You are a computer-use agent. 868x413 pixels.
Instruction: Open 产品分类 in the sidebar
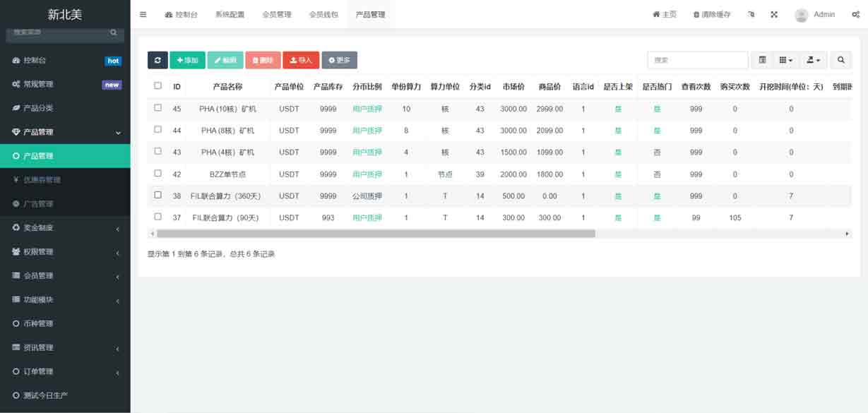(x=65, y=108)
